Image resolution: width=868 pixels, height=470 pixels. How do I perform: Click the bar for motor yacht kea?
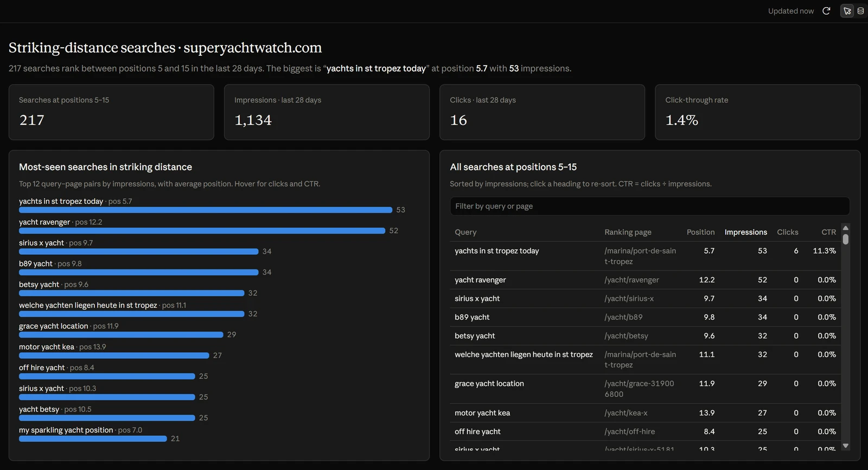tap(114, 356)
